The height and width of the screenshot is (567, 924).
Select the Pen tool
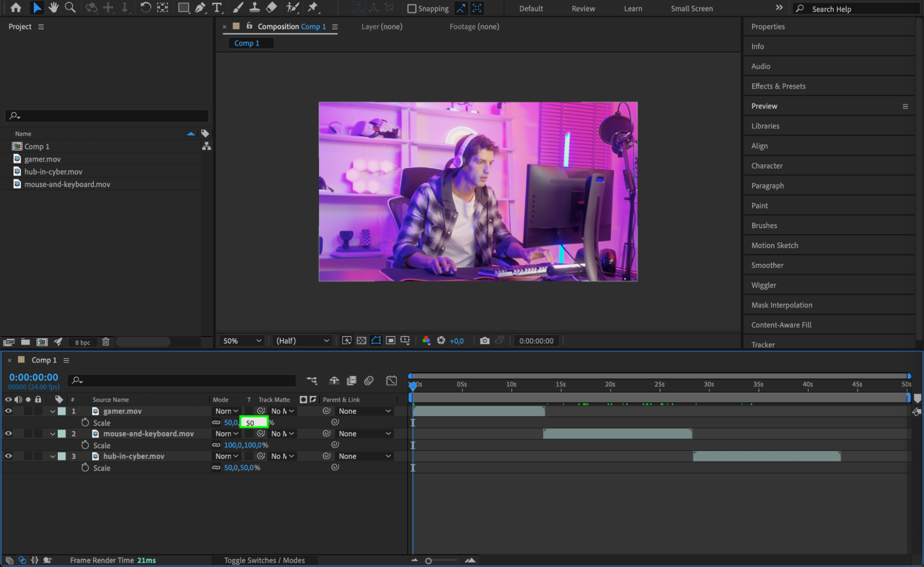click(200, 7)
